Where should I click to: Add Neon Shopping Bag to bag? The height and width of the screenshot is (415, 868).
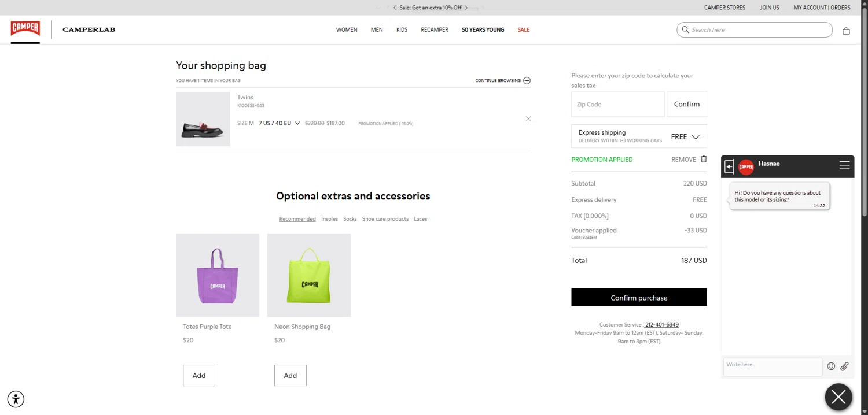click(290, 376)
